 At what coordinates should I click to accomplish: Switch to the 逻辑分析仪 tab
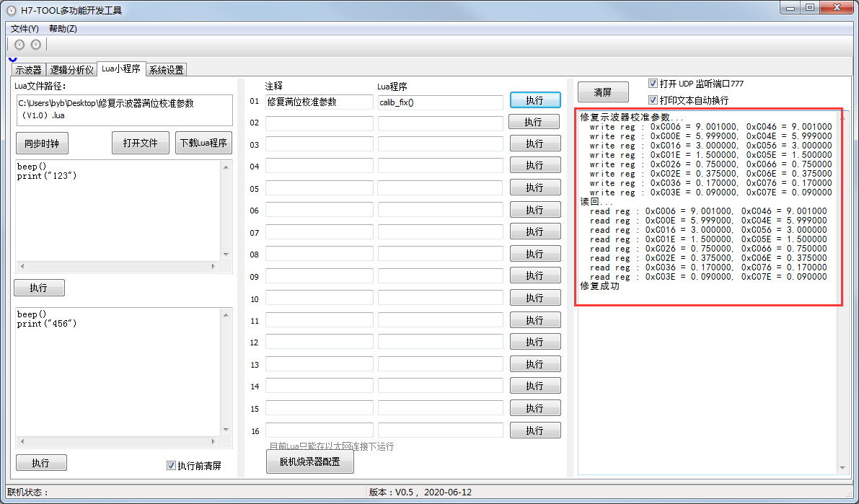(72, 70)
